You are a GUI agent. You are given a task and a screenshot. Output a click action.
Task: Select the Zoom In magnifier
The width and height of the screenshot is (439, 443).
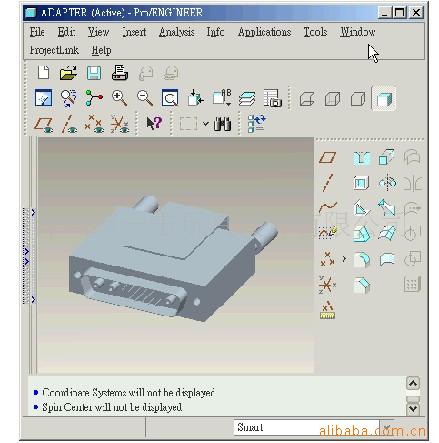(x=119, y=98)
